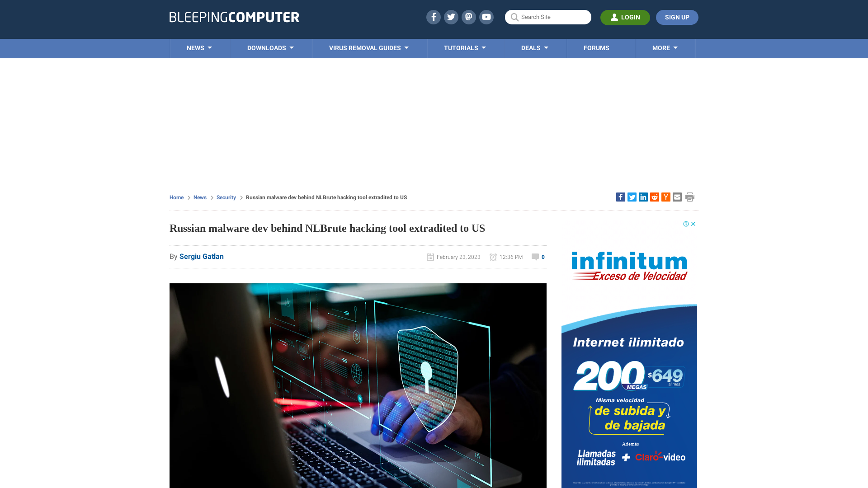Open the TUTORIALS dropdown

point(464,47)
